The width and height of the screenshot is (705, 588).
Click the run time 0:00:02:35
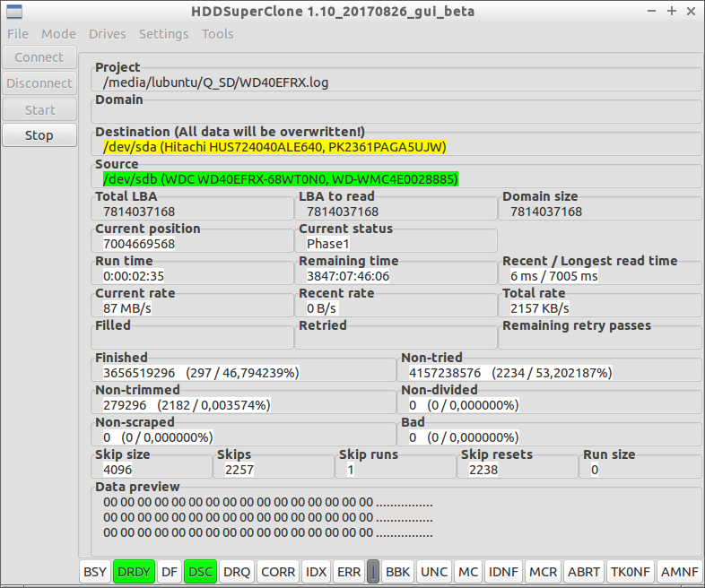[x=134, y=276]
